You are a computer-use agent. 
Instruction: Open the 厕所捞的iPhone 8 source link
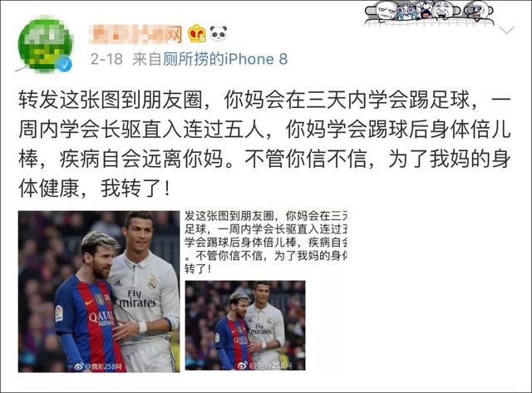click(225, 59)
